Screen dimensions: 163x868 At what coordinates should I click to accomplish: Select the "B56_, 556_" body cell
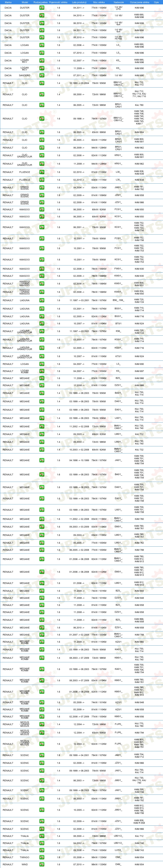[118, 301]
